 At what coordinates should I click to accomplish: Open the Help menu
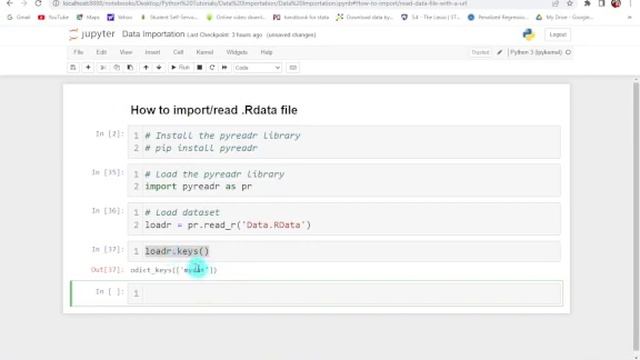pos(266,52)
